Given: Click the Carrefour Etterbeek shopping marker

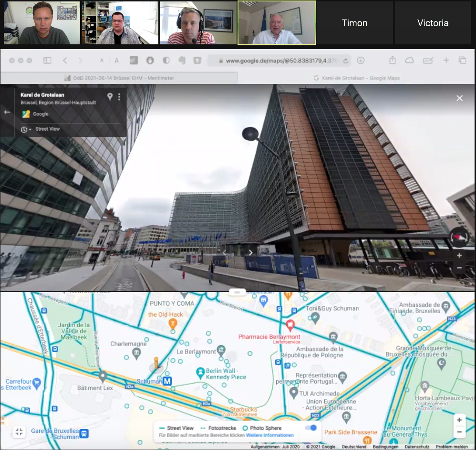Looking at the screenshot, I should point(36,383).
